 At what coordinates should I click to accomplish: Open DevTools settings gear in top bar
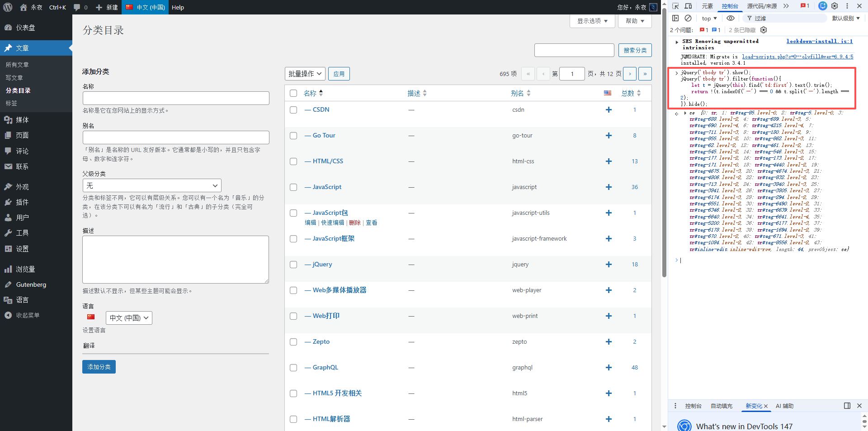[835, 6]
